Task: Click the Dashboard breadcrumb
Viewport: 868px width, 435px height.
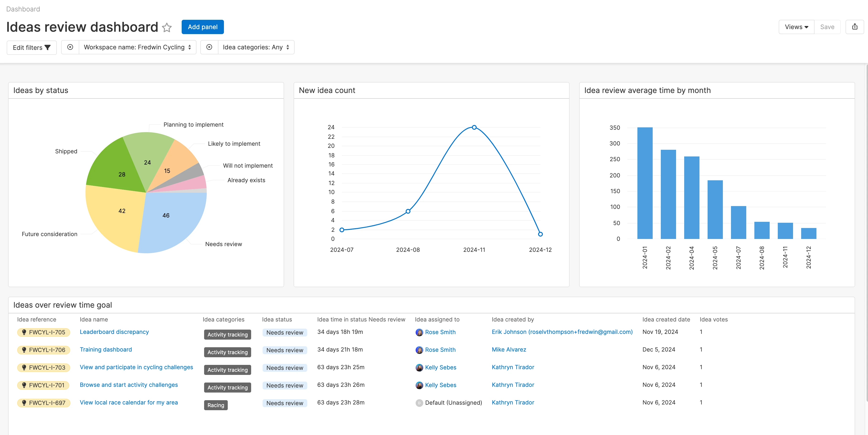Action: coord(23,9)
